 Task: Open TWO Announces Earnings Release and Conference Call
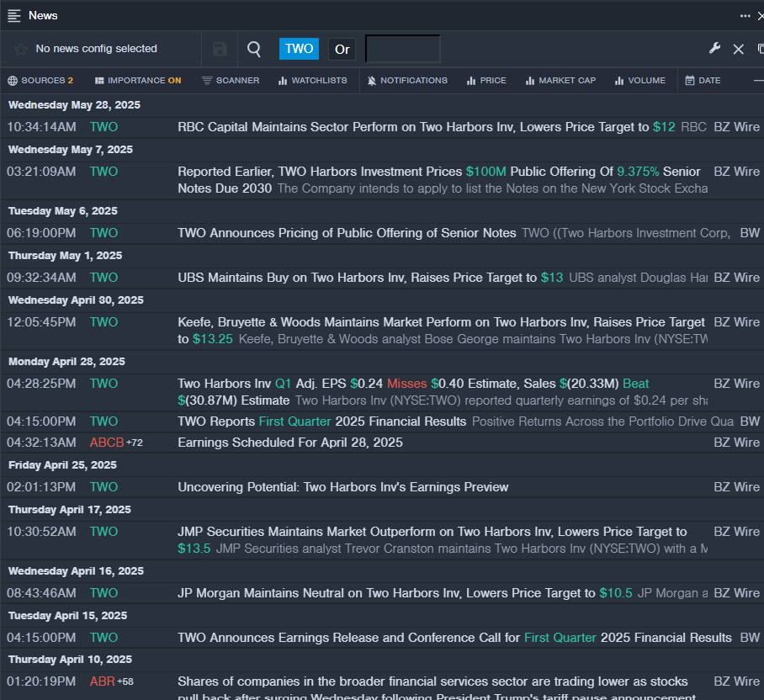point(454,638)
